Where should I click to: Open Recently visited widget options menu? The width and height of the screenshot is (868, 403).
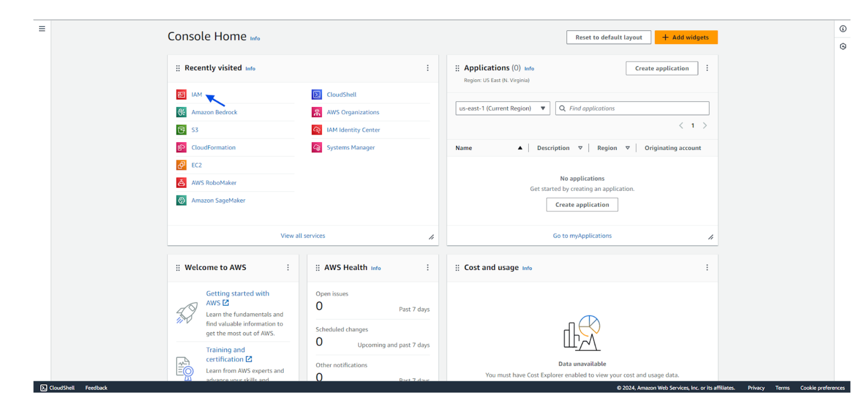[427, 68]
